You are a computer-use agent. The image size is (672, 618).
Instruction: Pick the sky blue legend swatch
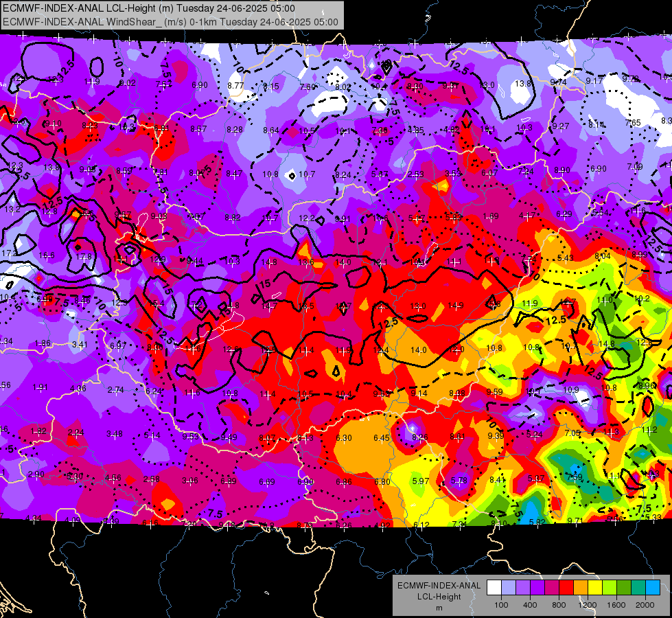653,588
